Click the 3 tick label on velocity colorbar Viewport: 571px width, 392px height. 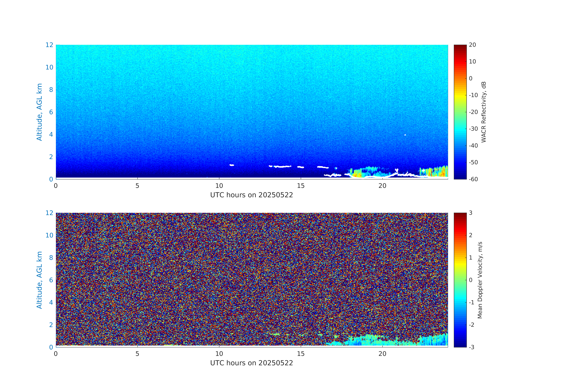tap(471, 213)
